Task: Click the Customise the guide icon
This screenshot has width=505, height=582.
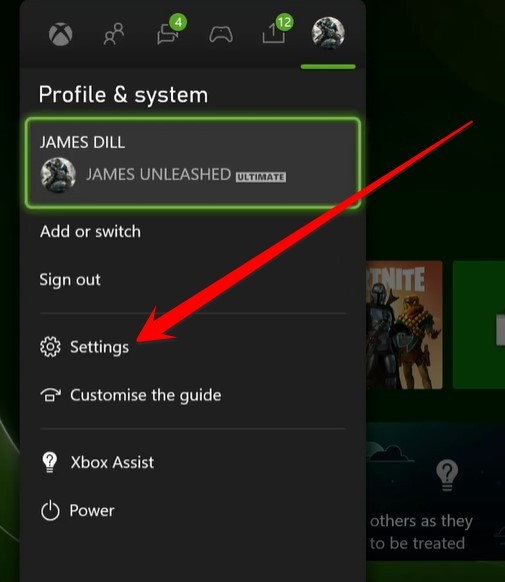Action: (50, 395)
